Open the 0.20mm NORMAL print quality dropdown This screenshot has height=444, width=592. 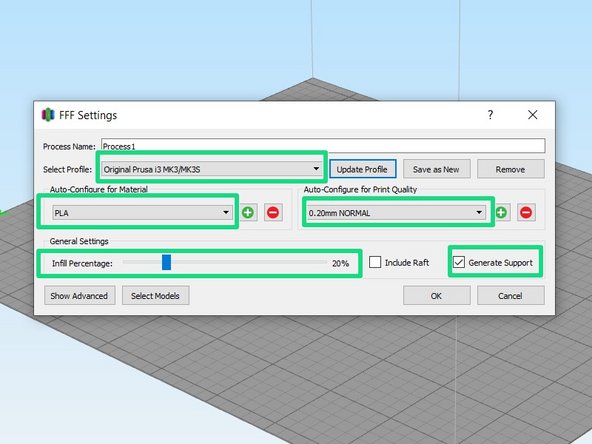(x=396, y=213)
